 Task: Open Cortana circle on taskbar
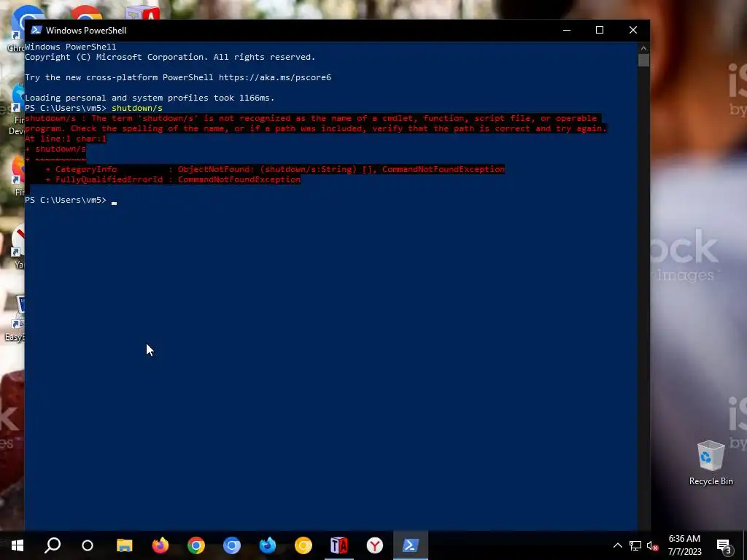[88, 545]
